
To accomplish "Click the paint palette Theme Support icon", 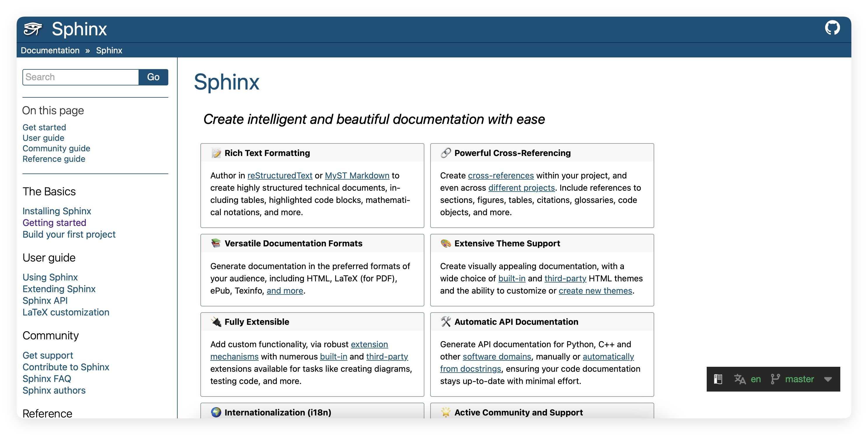I will pos(445,243).
